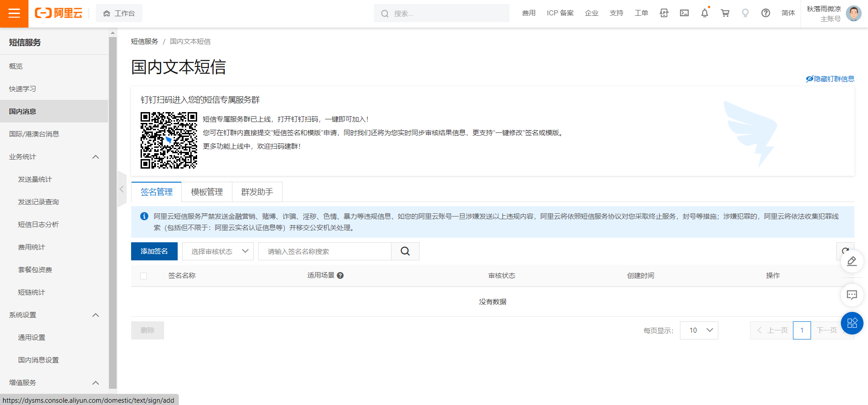Click the magnifier search button

(405, 251)
